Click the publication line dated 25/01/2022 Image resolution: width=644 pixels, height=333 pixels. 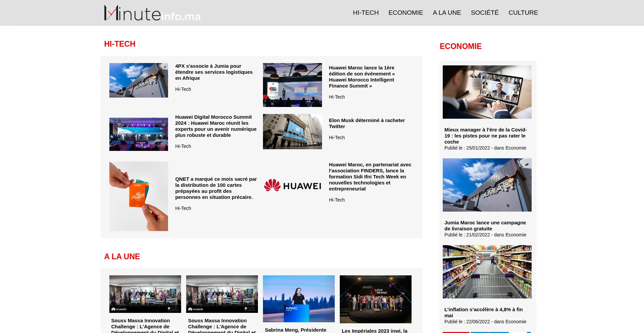485,148
